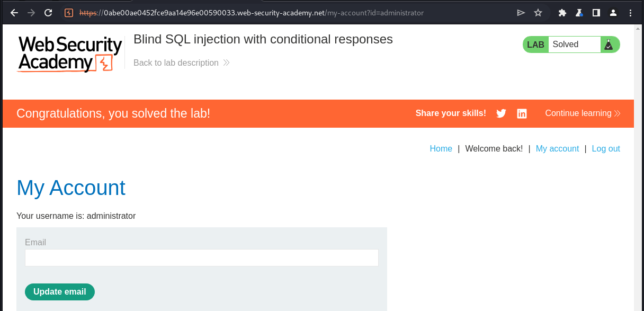Open the browser profile icon
The height and width of the screenshot is (311, 644).
[x=613, y=13]
